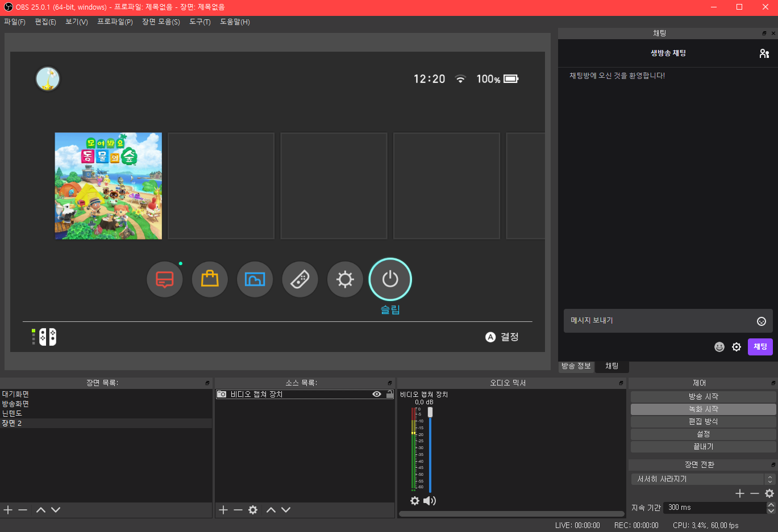Add transition with plus icon

[x=740, y=493]
